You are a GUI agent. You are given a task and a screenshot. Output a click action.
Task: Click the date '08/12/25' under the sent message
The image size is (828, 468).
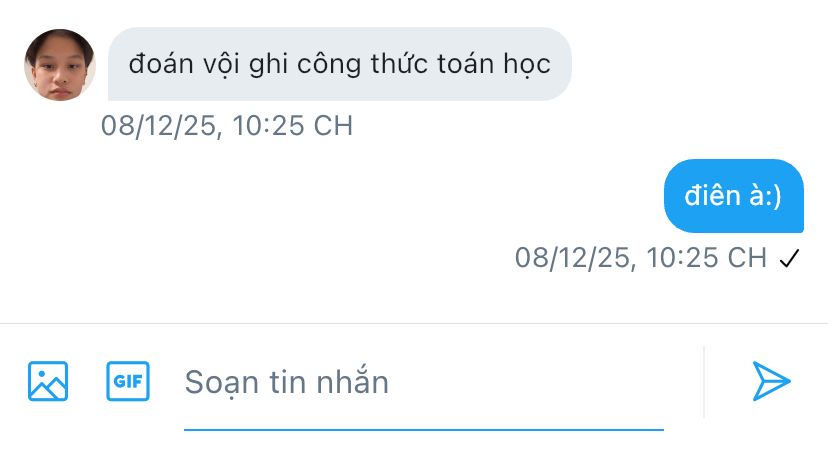[x=572, y=258]
